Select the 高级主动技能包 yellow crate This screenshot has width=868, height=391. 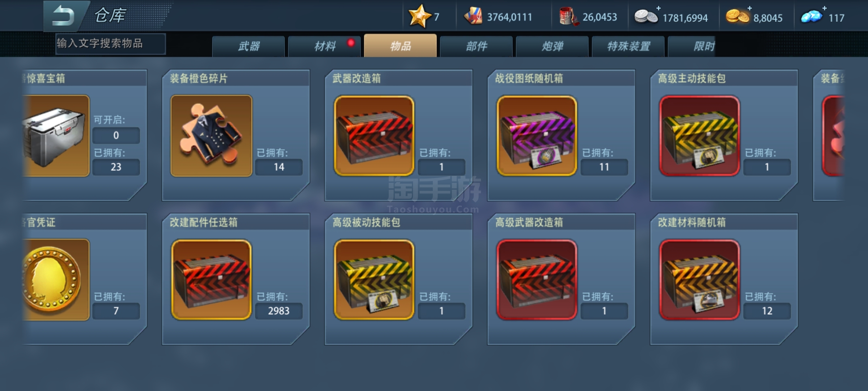[699, 136]
